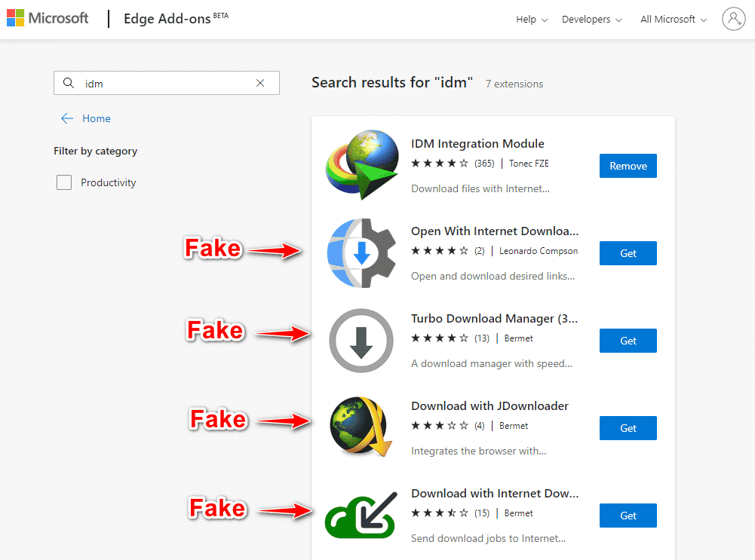Click the green cloud download extension icon
755x560 pixels.
pyautogui.click(x=361, y=515)
